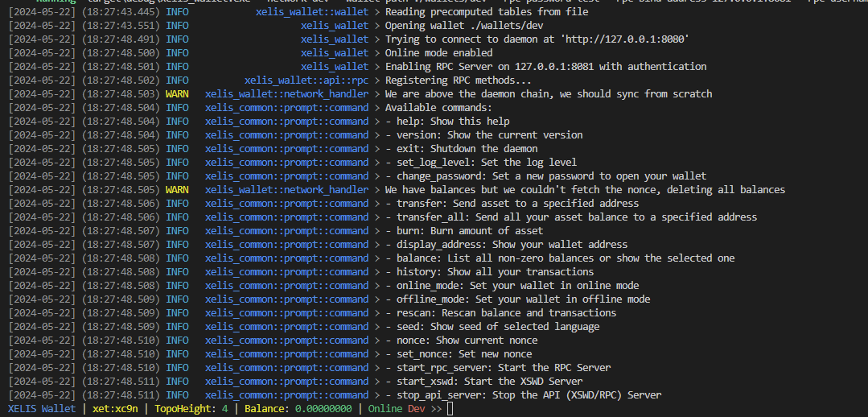Click the 'online_mode' command description line
868x417 pixels.
coord(512,285)
